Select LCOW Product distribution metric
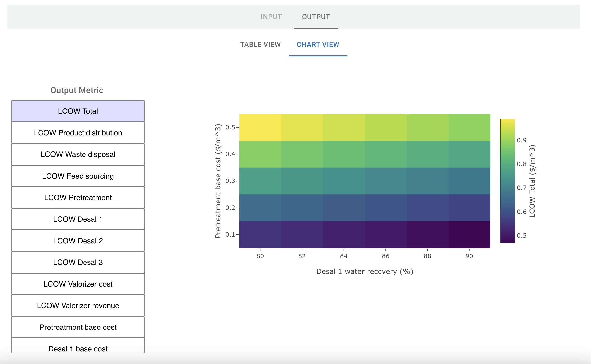 coord(78,133)
